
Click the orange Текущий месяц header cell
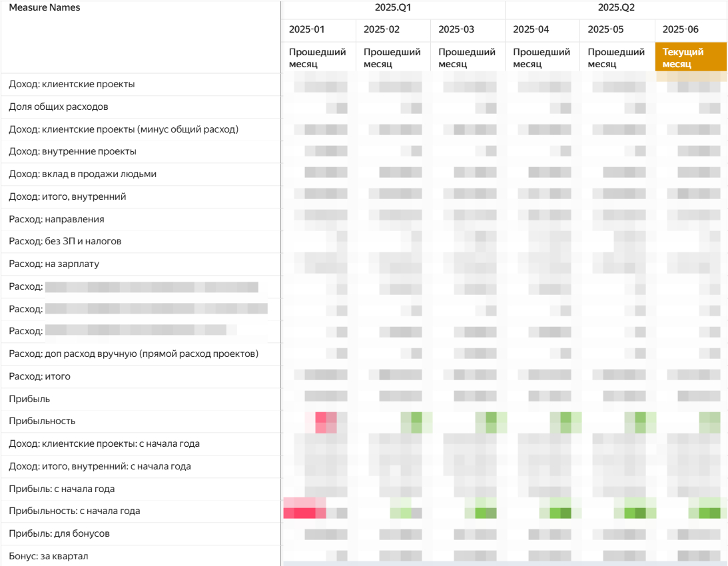tap(691, 58)
